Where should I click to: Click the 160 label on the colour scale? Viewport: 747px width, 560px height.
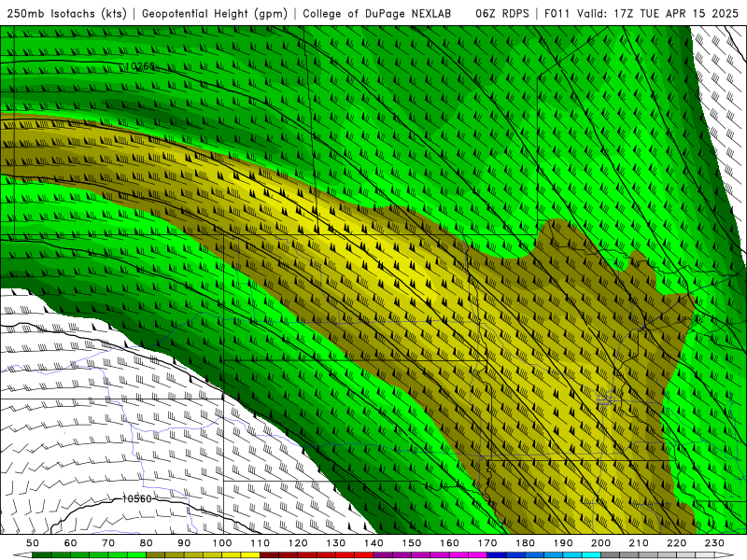point(449,543)
